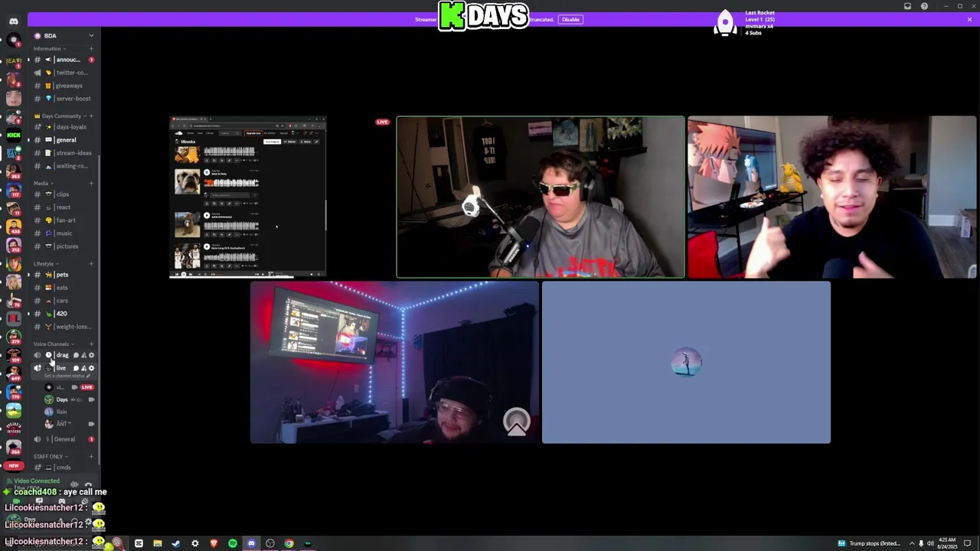Collapse the STAFF ONLY category
This screenshot has height=551, width=980.
point(50,457)
